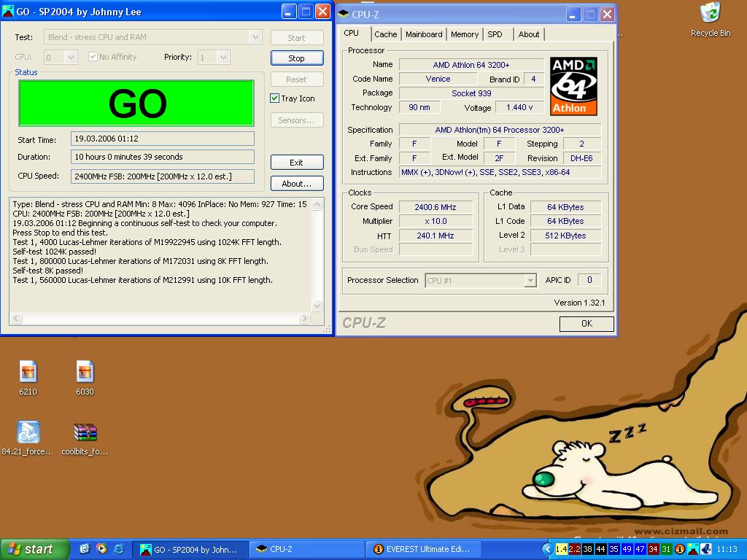Click the SP2004 mountain tray icon
The image size is (747, 560).
coord(693,550)
